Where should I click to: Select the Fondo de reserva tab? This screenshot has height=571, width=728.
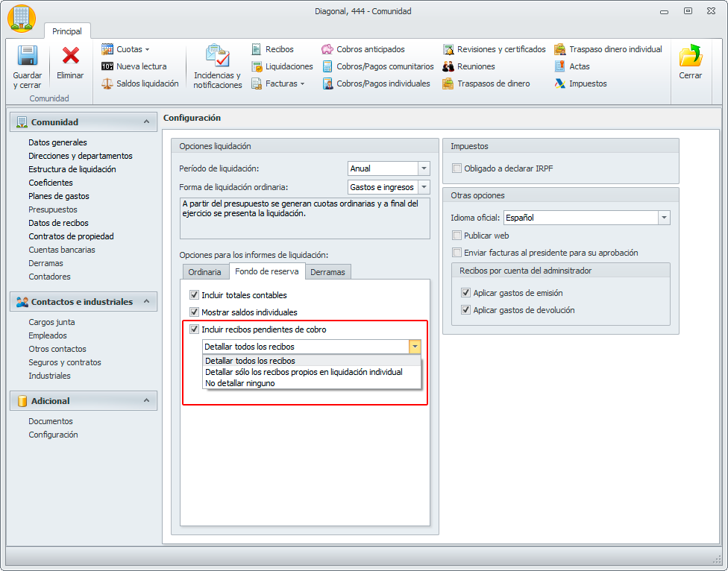[267, 271]
